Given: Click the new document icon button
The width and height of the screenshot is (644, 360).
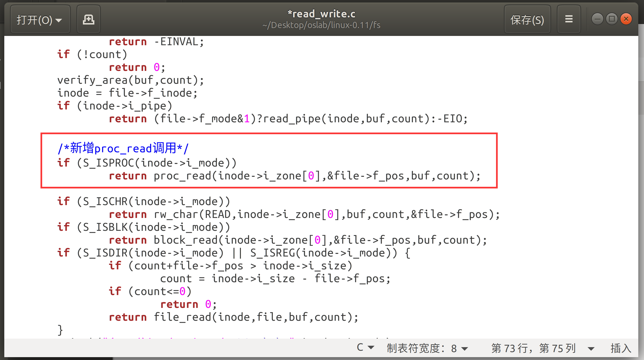Looking at the screenshot, I should (88, 19).
